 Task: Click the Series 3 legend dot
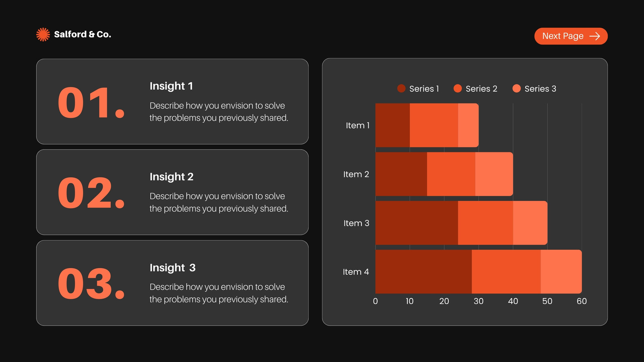coord(516,88)
